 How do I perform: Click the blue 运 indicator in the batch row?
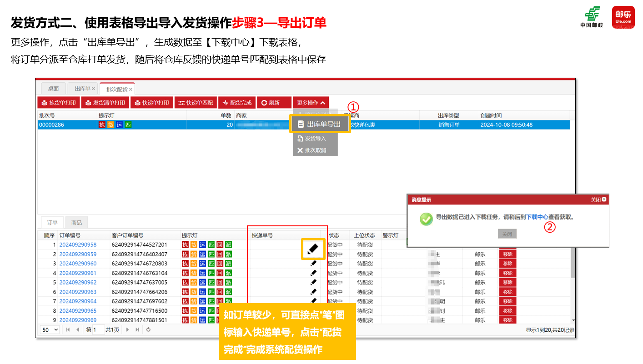coord(119,125)
